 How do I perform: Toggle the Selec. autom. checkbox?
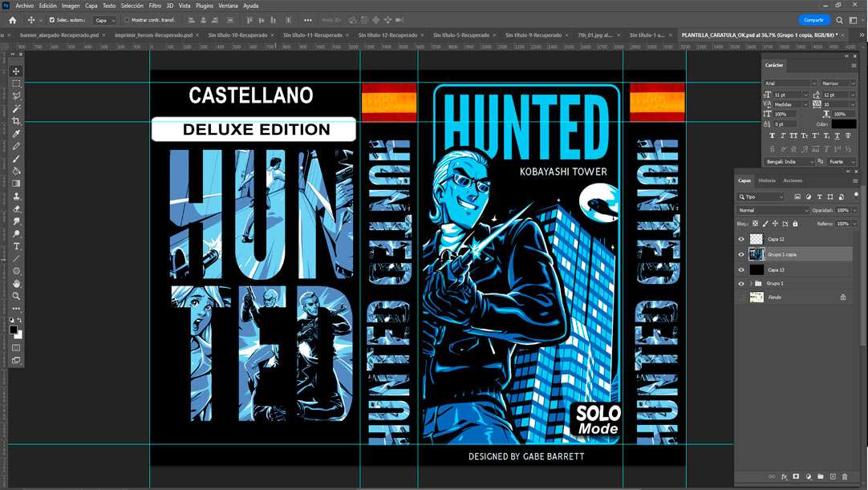click(x=52, y=20)
